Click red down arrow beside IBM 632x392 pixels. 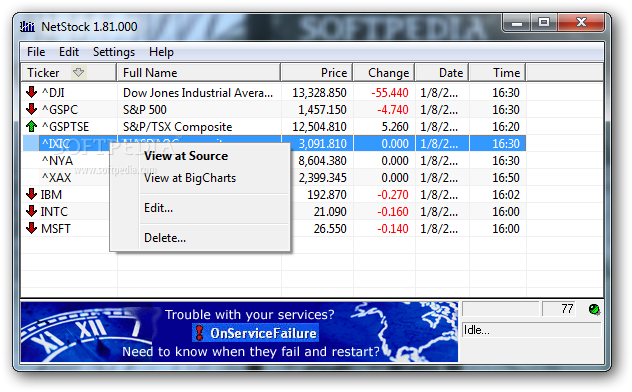[31, 194]
